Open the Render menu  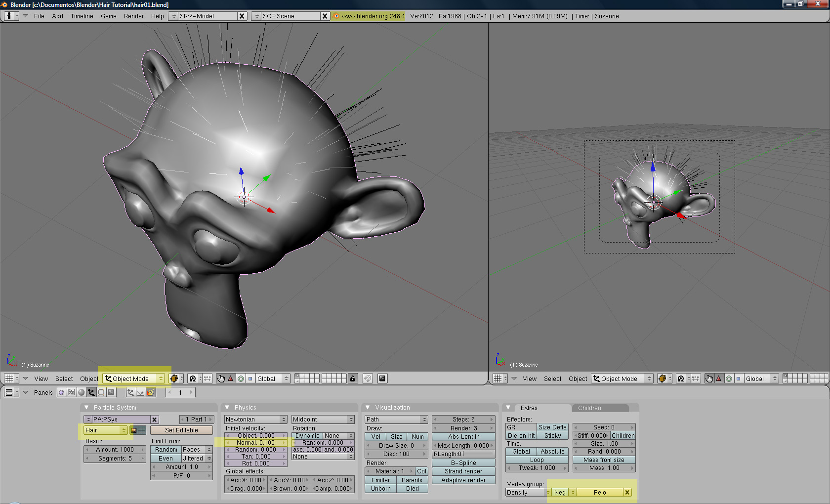(134, 16)
